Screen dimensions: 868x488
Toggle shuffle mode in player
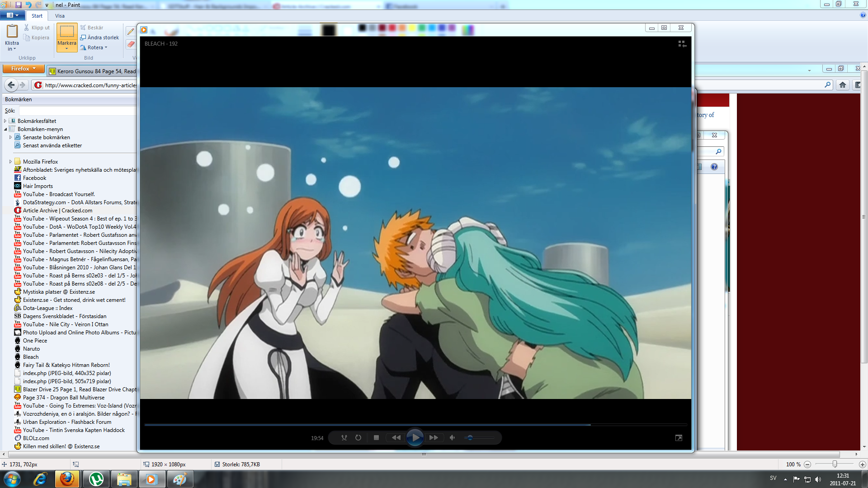[344, 437]
